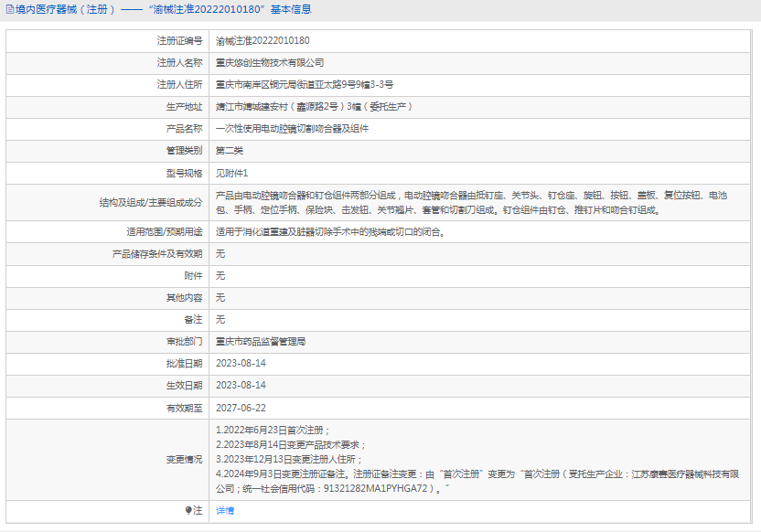The width and height of the screenshot is (761, 532).
Task: Click the 见附件1 model spec value
Action: pos(232,173)
